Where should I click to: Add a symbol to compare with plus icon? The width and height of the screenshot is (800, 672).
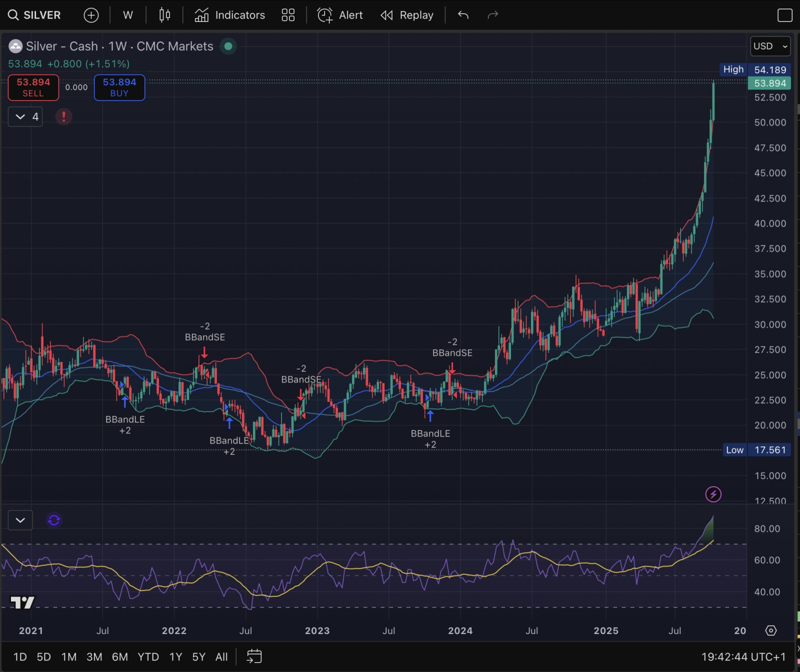point(91,15)
